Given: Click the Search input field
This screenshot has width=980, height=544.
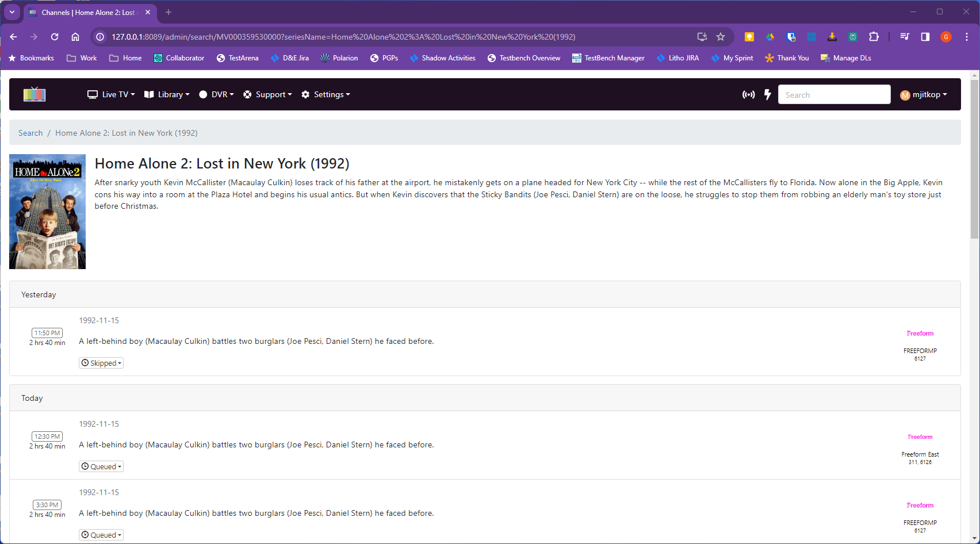Looking at the screenshot, I should 834,95.
